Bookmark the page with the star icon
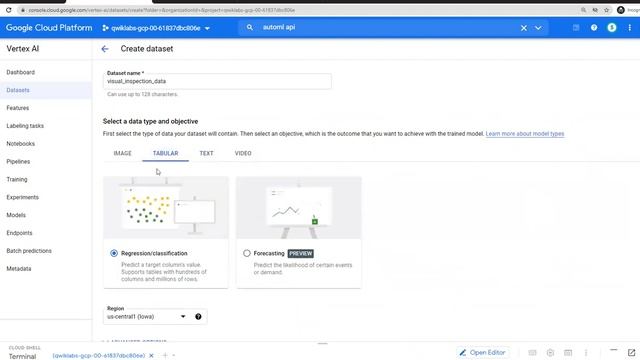The image size is (640, 360). click(607, 10)
